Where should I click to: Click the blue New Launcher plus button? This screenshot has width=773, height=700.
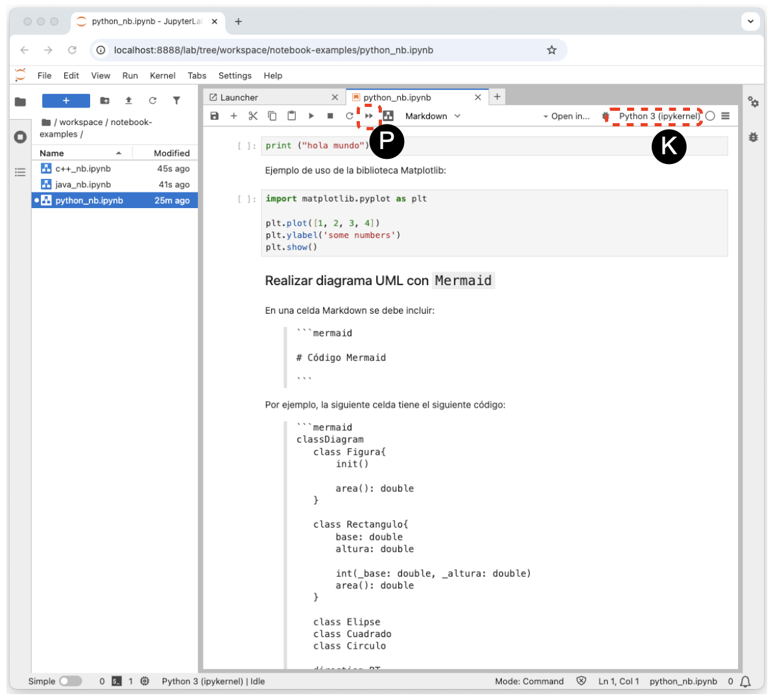click(66, 100)
